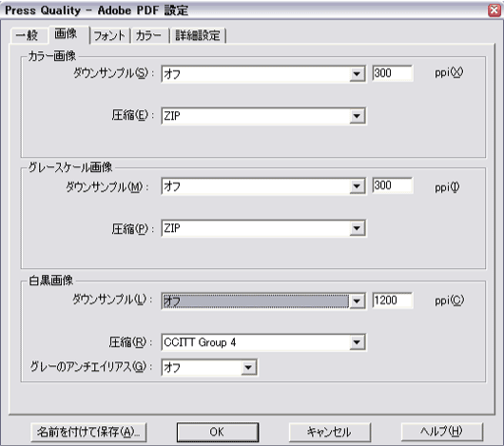Open help with ヘルプ(H) button
Screen dimensions: 504x446
pyautogui.click(x=442, y=432)
